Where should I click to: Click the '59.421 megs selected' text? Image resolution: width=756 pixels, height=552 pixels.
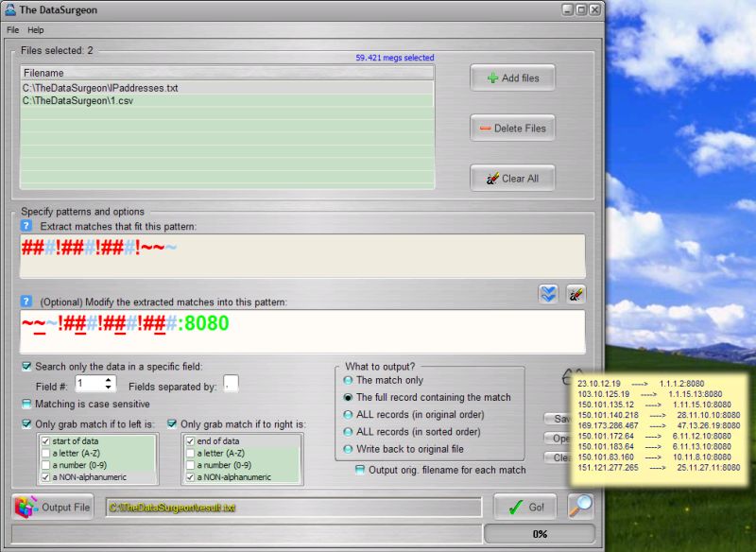pyautogui.click(x=395, y=58)
